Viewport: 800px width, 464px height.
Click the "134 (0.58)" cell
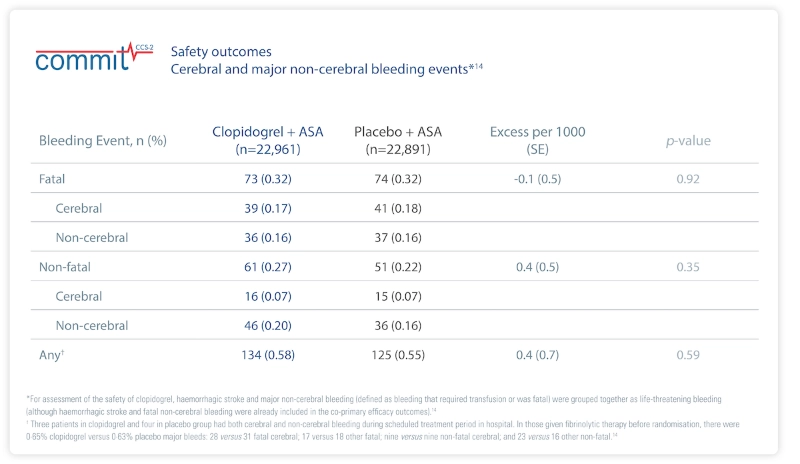(260, 354)
